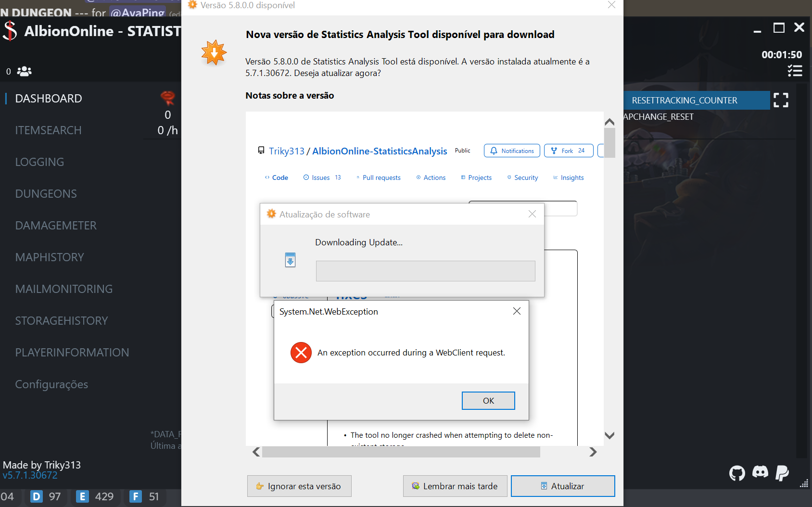Click the Atualizar button
The image size is (812, 507).
(x=563, y=486)
